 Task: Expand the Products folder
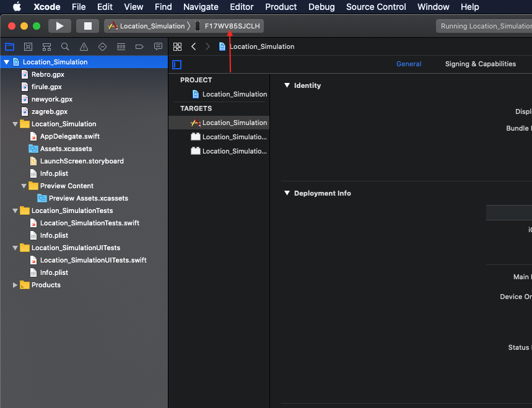point(15,285)
